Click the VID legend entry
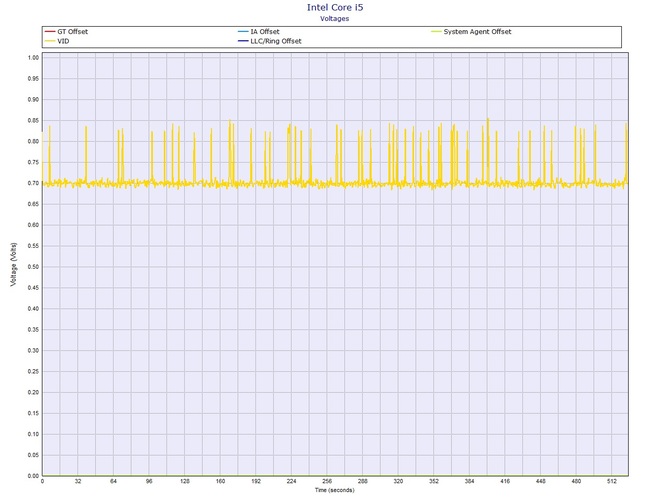The image size is (670, 502). point(57,41)
